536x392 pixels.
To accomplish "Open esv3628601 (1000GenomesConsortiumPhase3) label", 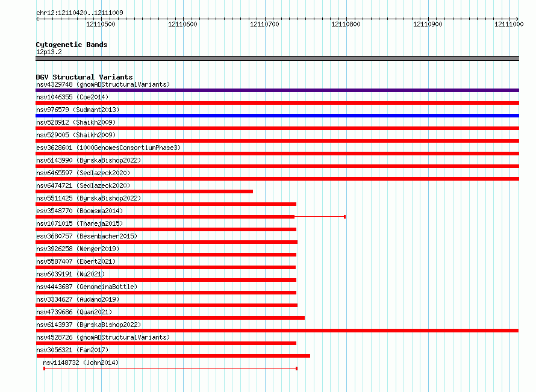I will (x=108, y=148).
